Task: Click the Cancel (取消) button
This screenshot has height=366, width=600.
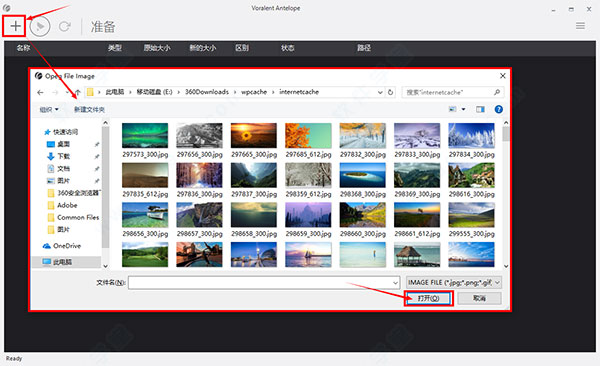Action: pyautogui.click(x=479, y=298)
